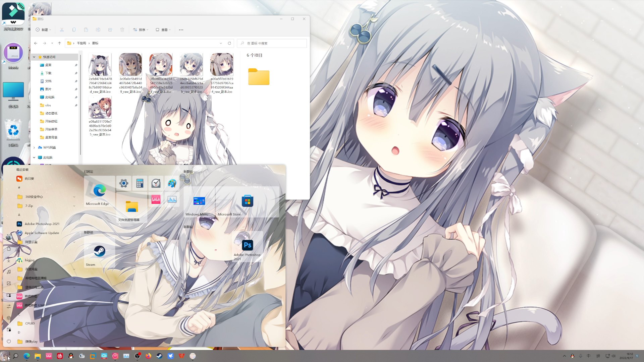Open the 排序 sort dropdown
Screen dimensions: 644x362
click(141, 30)
